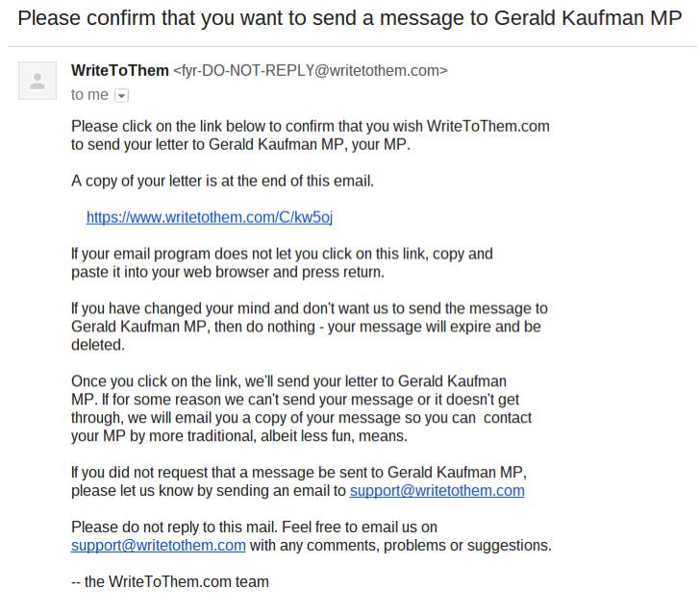700x613 pixels.
Task: Click the sender's profile avatar icon
Action: [x=37, y=81]
